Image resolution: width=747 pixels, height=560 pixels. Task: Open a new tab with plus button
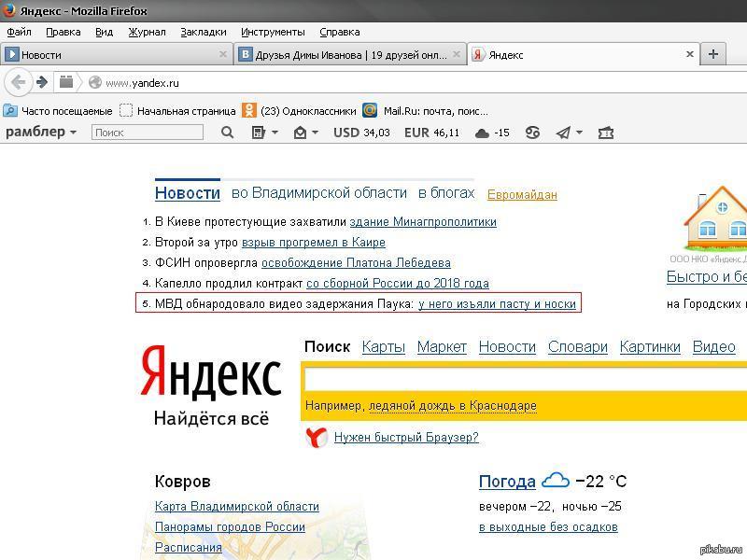pos(713,54)
